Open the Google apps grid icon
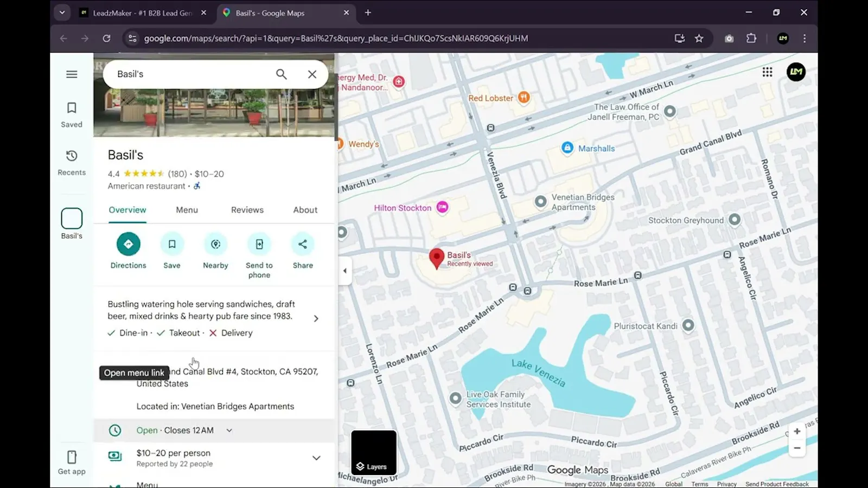Screen dimensions: 868x488 tap(767, 72)
